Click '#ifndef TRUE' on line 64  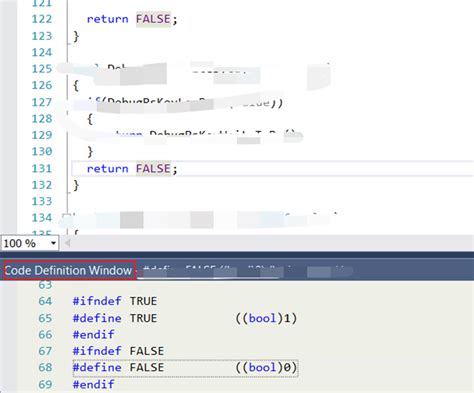[115, 301]
